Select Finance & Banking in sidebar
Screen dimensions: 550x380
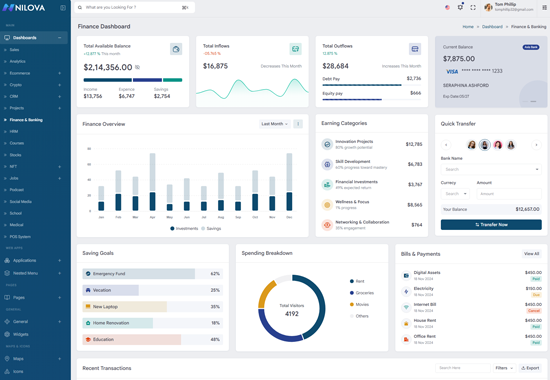(26, 120)
